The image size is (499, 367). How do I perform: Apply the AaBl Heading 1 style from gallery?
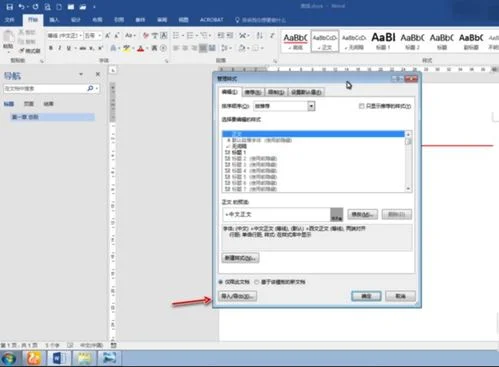tap(383, 41)
